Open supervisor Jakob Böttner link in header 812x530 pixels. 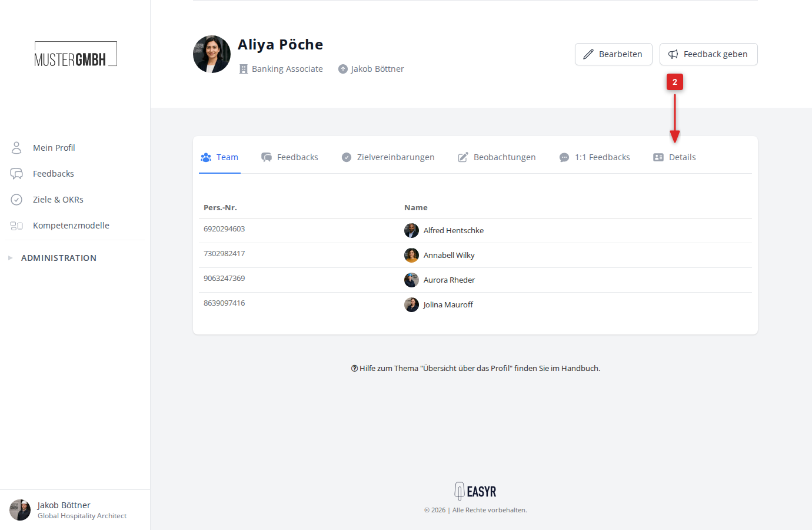coord(377,69)
